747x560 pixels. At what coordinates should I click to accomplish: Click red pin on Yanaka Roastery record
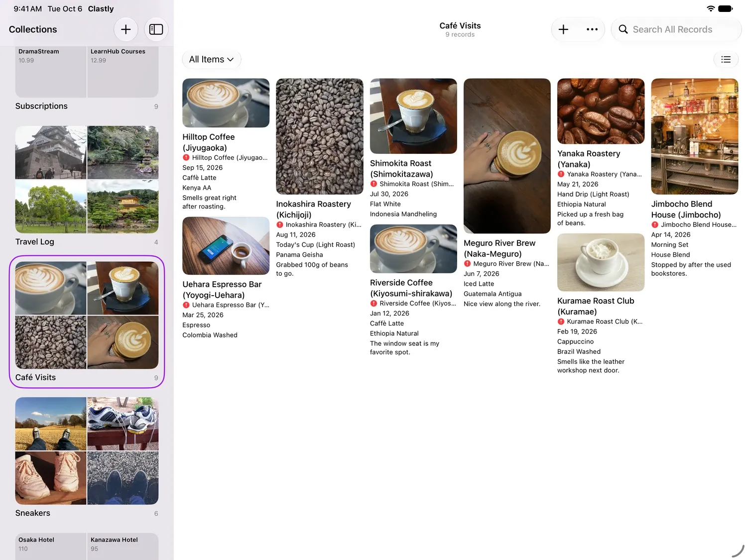pos(561,174)
